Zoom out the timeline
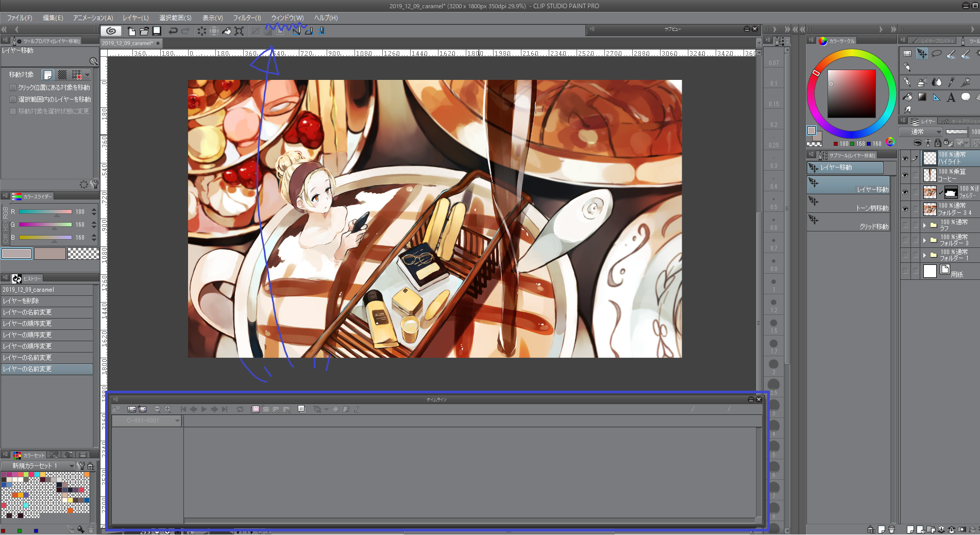The width and height of the screenshot is (980, 535). (x=157, y=409)
